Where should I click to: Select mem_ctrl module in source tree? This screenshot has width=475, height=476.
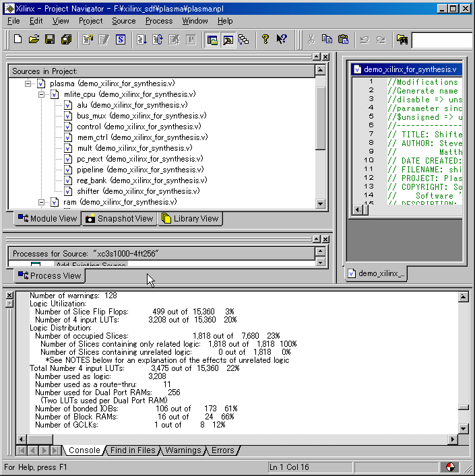coord(136,137)
